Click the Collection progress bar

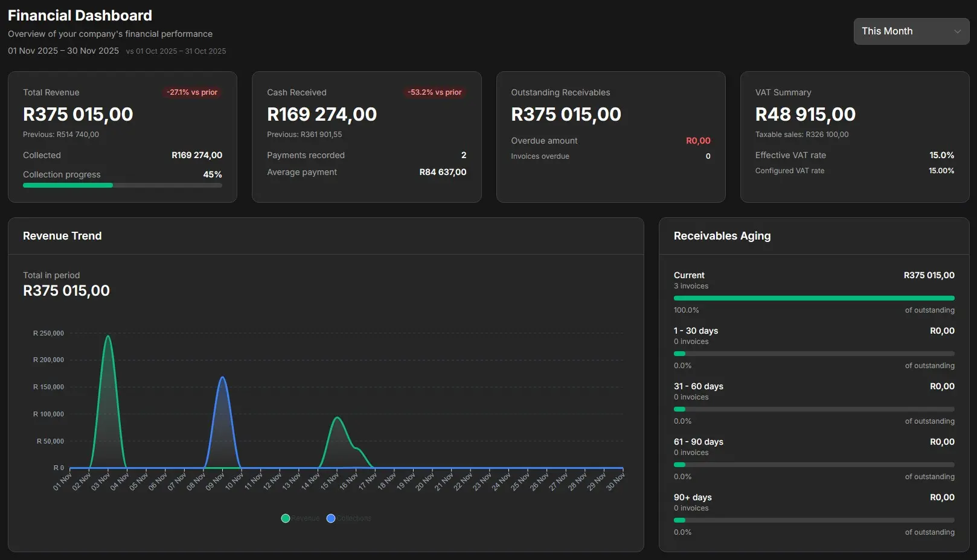[123, 185]
